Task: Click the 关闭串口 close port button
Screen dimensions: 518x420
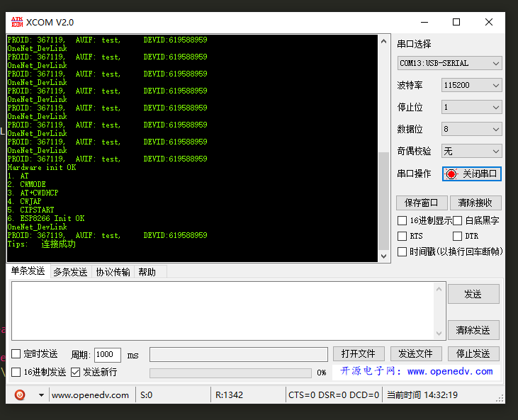Action: click(472, 174)
